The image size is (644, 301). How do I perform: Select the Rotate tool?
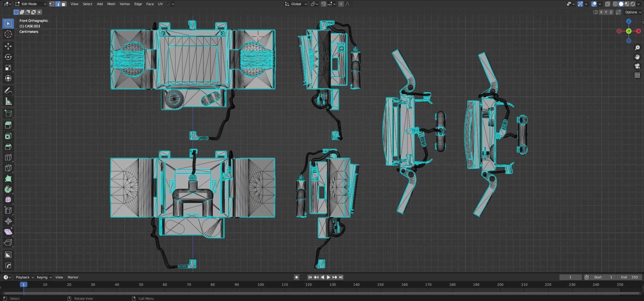click(x=8, y=57)
